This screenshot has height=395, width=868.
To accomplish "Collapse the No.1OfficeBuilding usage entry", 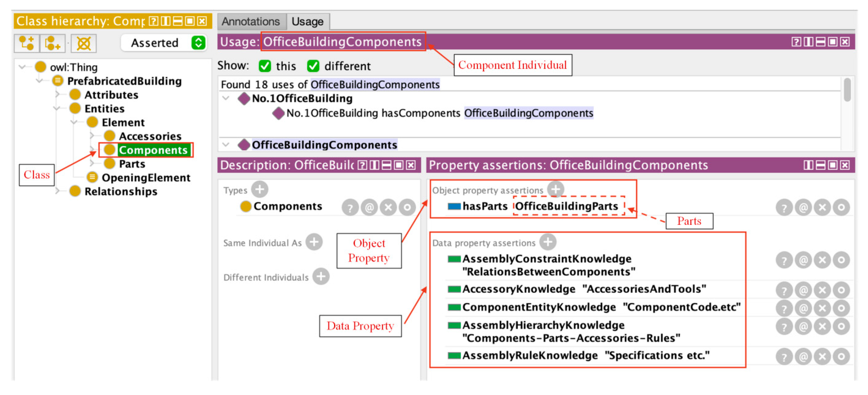I will coord(226,98).
